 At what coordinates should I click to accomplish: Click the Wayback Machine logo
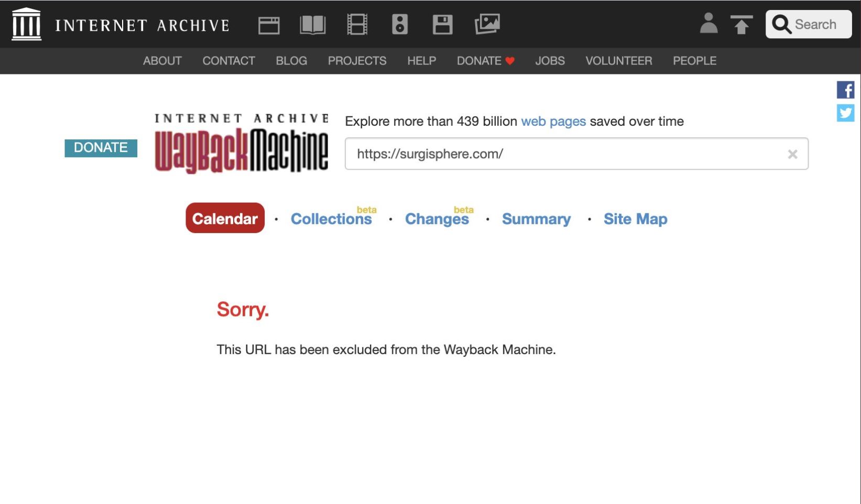pyautogui.click(x=242, y=143)
